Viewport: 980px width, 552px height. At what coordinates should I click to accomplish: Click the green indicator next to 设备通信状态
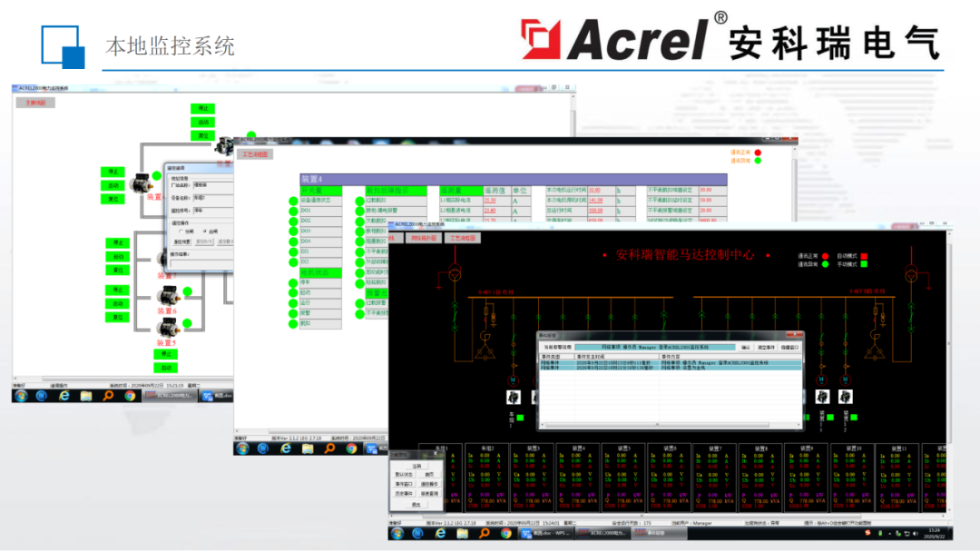[293, 202]
